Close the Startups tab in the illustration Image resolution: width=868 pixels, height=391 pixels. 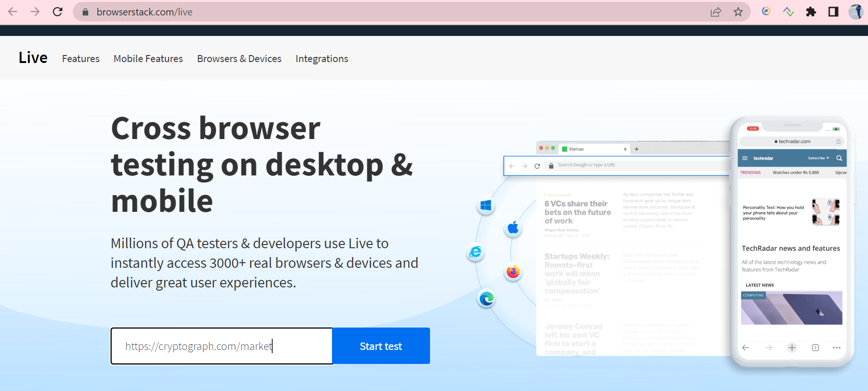click(x=625, y=149)
